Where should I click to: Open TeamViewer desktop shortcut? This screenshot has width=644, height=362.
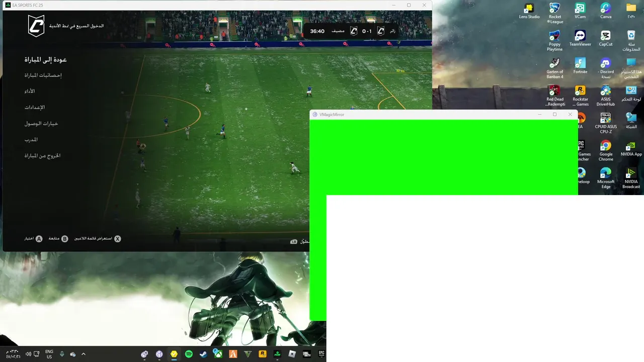click(x=580, y=39)
